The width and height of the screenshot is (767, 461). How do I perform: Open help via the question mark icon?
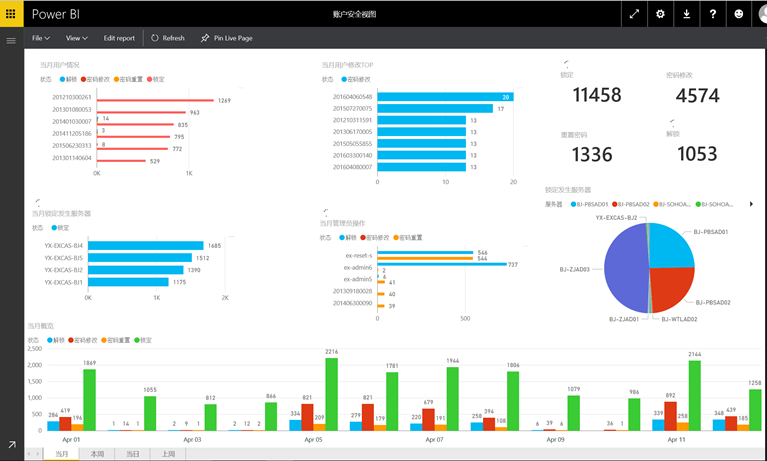pos(713,14)
